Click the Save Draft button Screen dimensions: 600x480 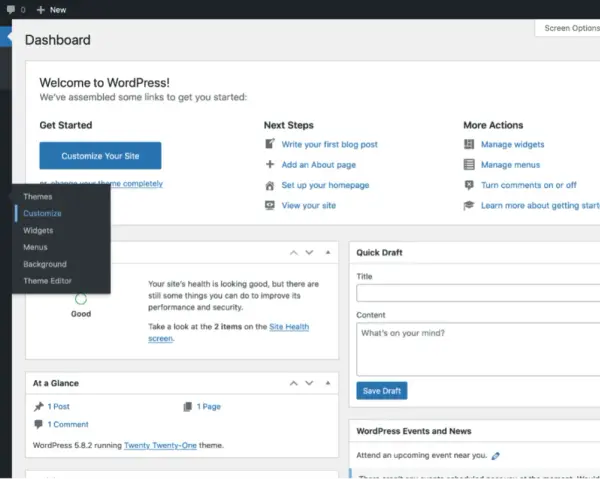point(382,391)
